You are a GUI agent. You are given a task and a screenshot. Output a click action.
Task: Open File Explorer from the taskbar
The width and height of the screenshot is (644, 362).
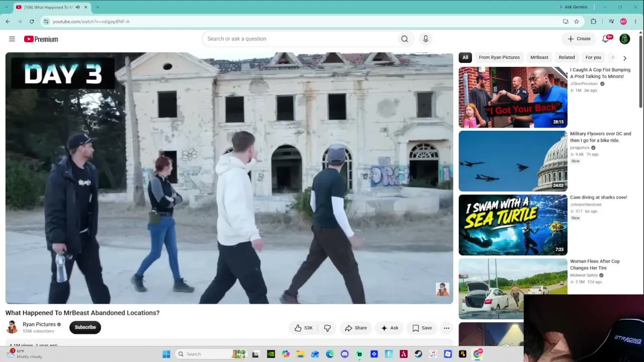point(300,354)
